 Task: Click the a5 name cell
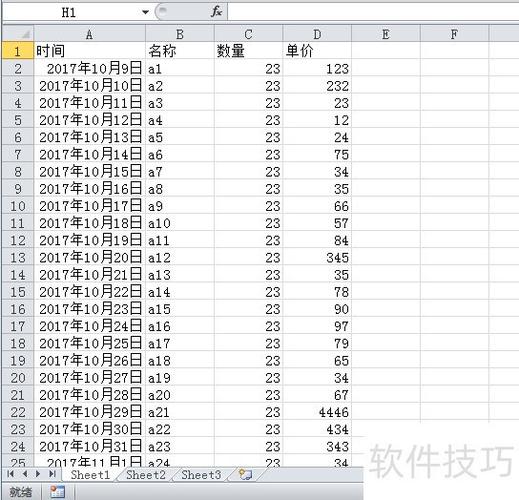coord(180,137)
